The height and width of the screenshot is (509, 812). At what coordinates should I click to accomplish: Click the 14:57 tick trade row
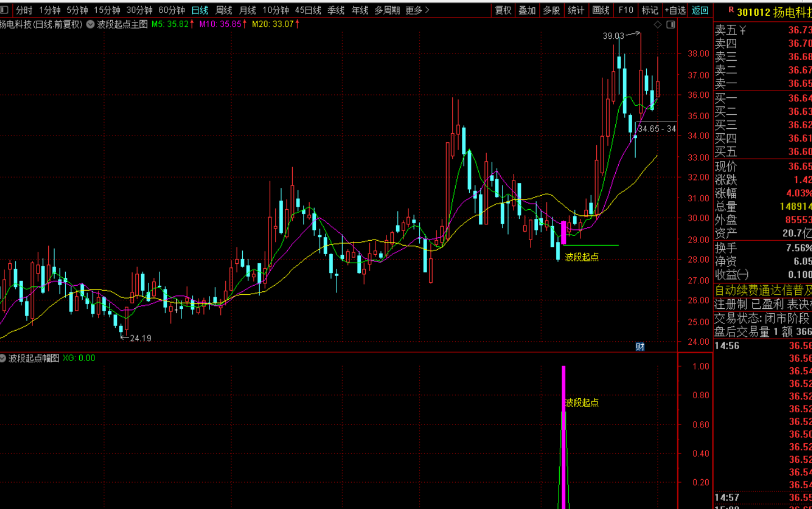pyautogui.click(x=763, y=498)
